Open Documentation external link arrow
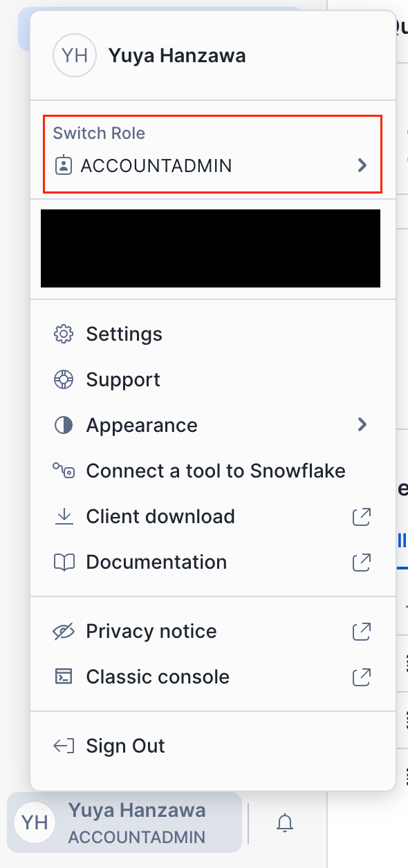This screenshot has width=408, height=868. point(362,562)
